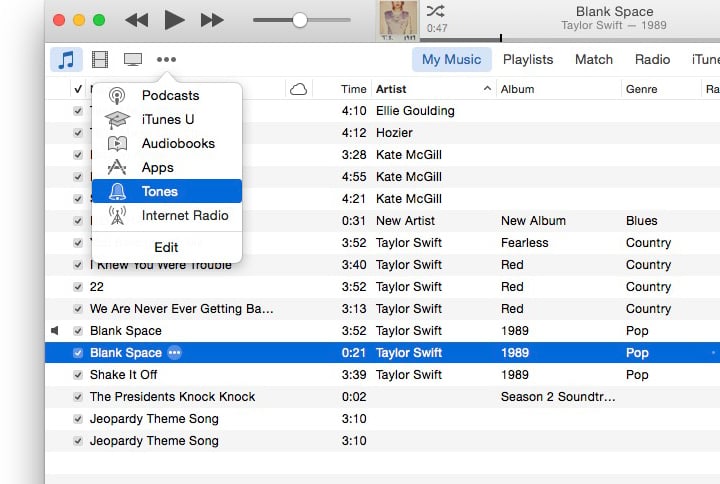Select the TV Shows library icon

click(132, 60)
